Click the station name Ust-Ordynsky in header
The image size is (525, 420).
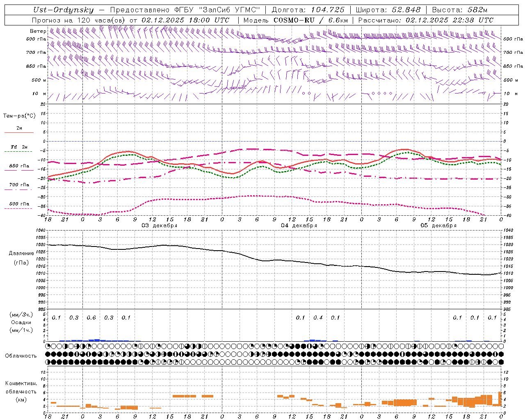click(x=63, y=10)
